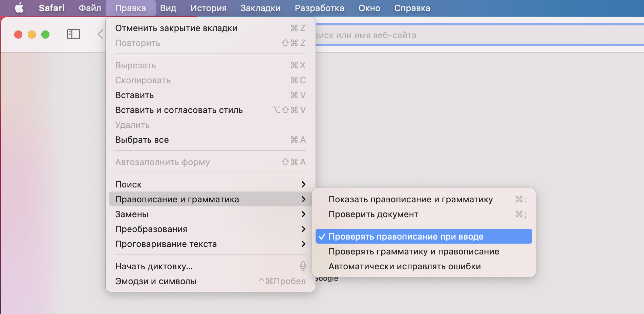644x314 pixels.
Task: Open the Файл menu
Action: [90, 8]
